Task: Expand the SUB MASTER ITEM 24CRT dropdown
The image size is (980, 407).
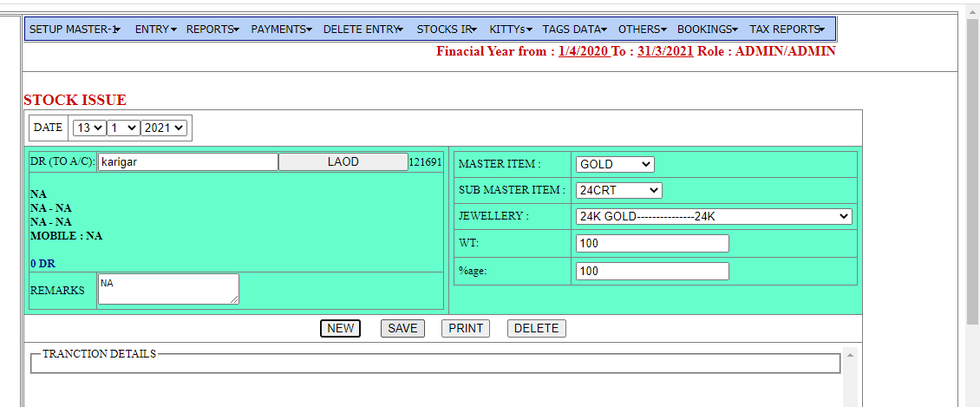Action: pyautogui.click(x=617, y=190)
